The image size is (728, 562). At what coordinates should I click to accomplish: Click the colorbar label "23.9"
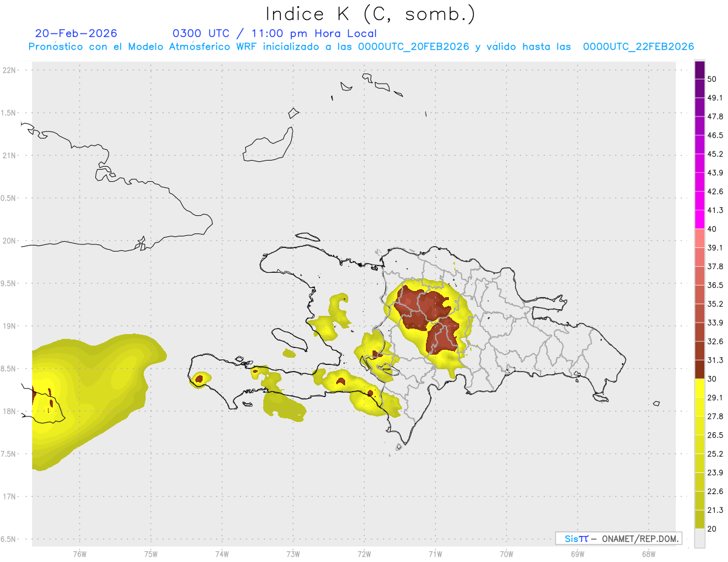pyautogui.click(x=715, y=472)
